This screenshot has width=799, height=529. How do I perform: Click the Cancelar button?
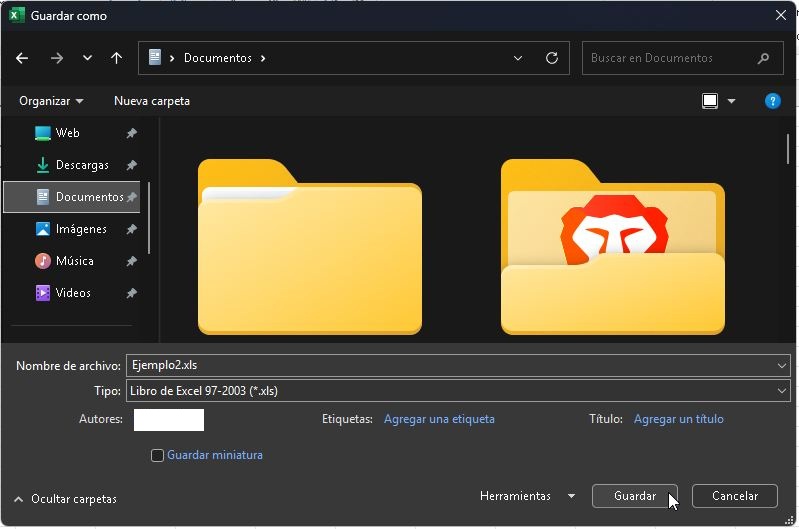pyautogui.click(x=734, y=496)
